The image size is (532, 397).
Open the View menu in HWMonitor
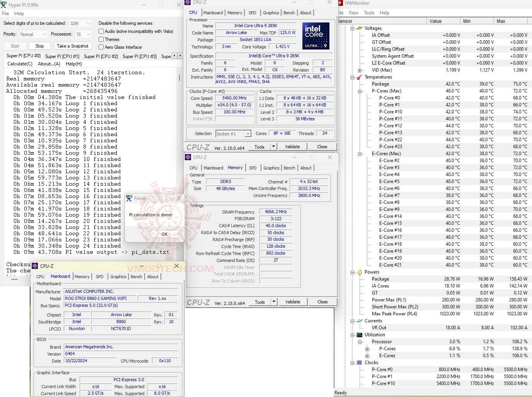coord(353,13)
